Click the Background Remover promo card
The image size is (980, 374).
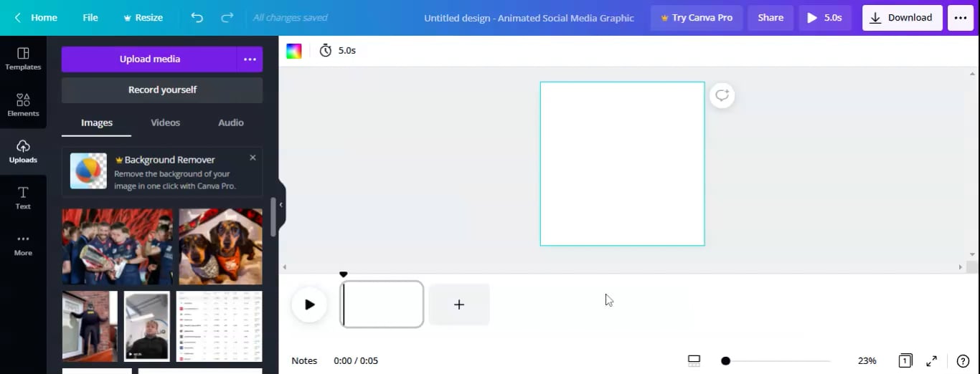tap(162, 172)
